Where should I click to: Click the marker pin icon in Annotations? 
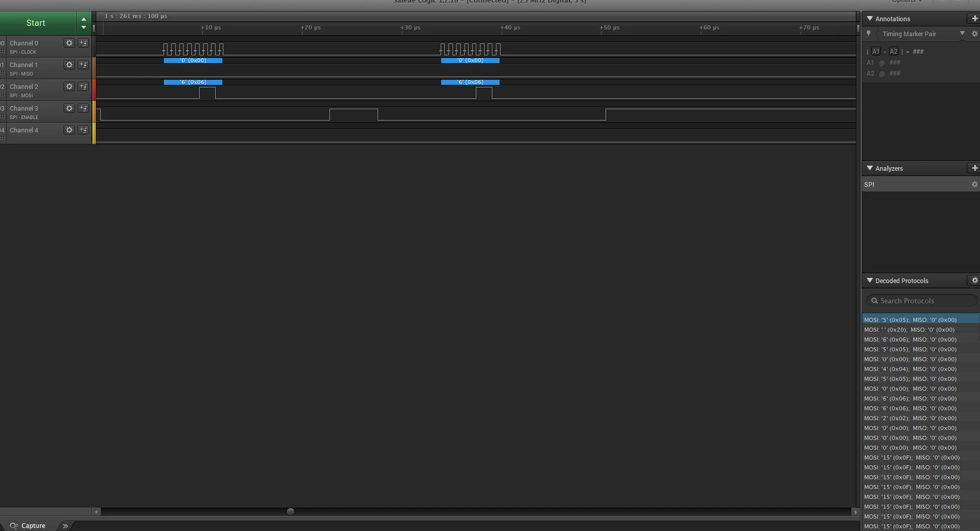[869, 34]
